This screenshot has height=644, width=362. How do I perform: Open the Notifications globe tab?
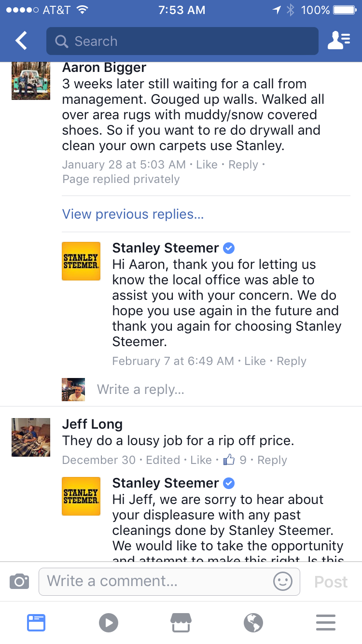click(253, 622)
